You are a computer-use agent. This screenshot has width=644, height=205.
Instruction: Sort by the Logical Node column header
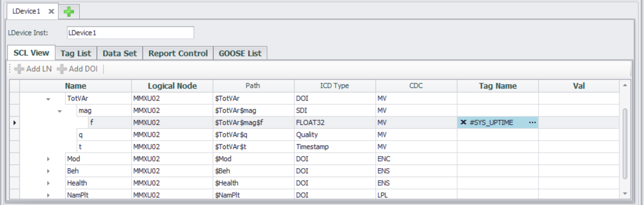point(172,86)
